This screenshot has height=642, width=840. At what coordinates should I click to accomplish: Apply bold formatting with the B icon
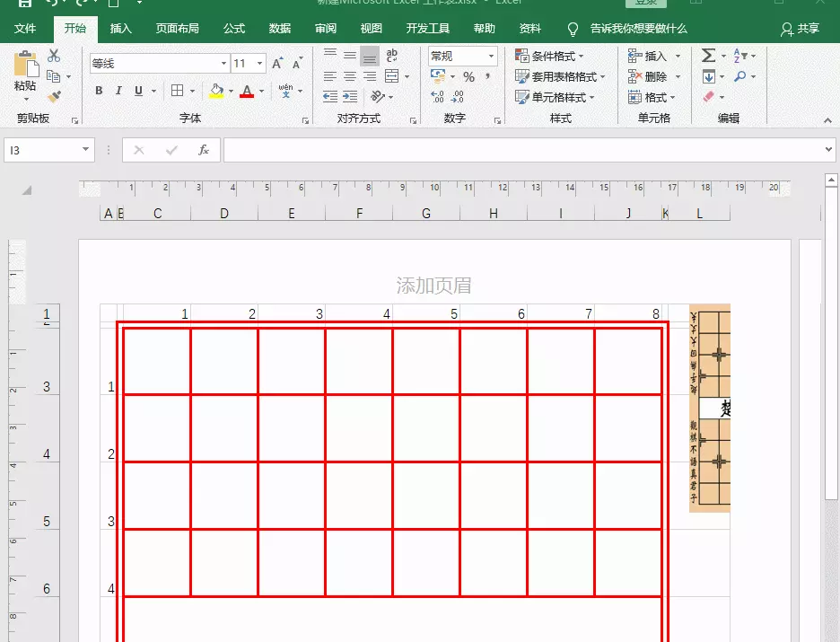[x=99, y=91]
